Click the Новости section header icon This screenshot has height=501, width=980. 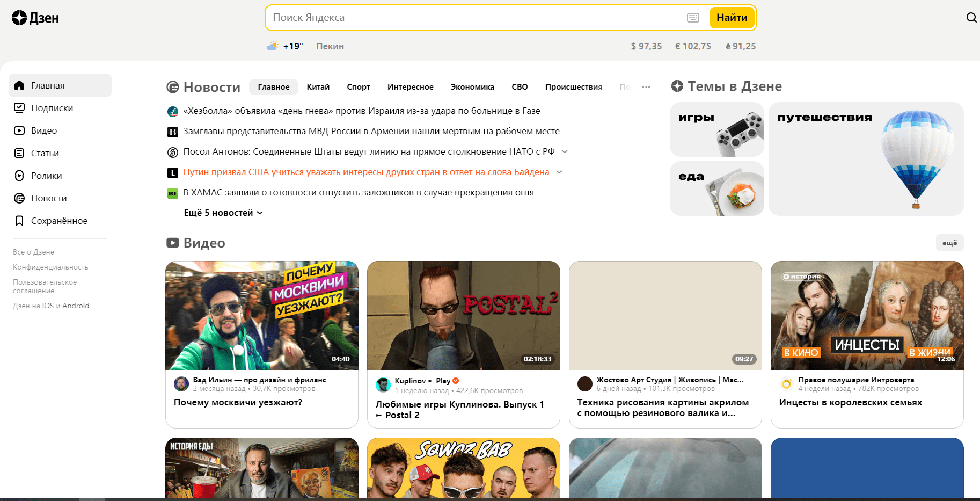(x=173, y=87)
